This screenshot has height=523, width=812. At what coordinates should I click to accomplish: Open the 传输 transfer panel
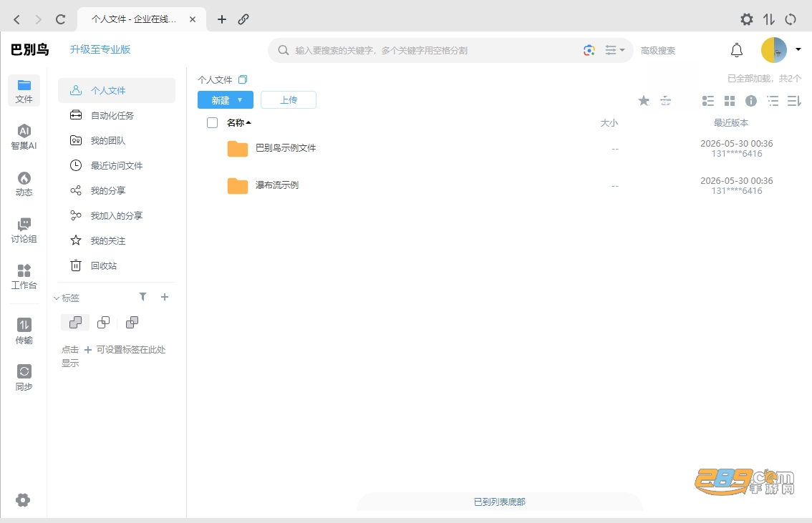click(24, 331)
